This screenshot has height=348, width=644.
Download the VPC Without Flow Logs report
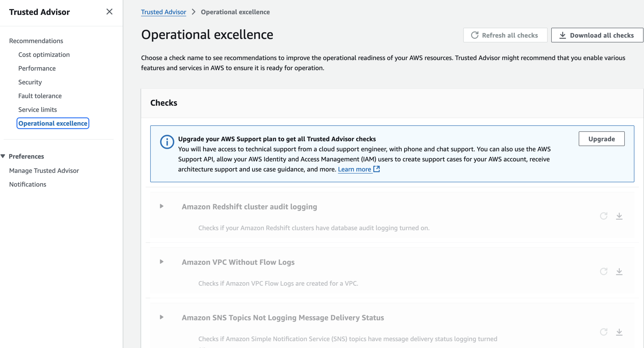(x=619, y=271)
